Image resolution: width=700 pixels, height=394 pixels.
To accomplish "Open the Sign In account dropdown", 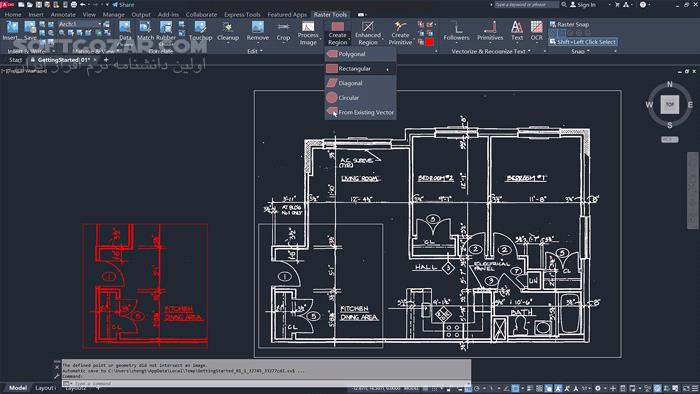I will point(610,4).
